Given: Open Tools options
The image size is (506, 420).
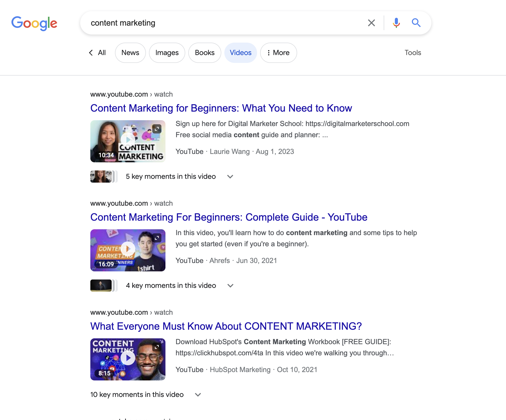Looking at the screenshot, I should pyautogui.click(x=413, y=52).
